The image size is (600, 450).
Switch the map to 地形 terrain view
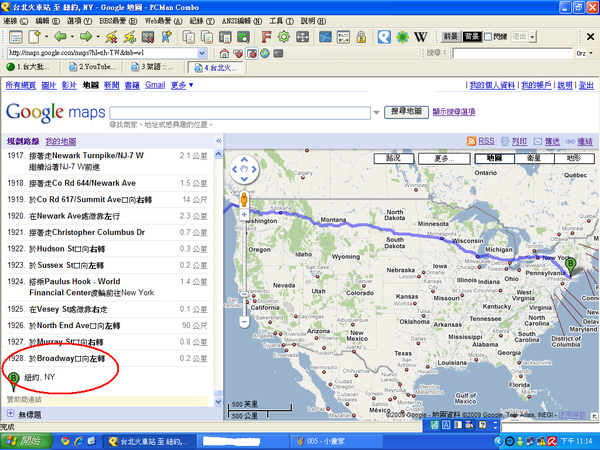pos(574,158)
